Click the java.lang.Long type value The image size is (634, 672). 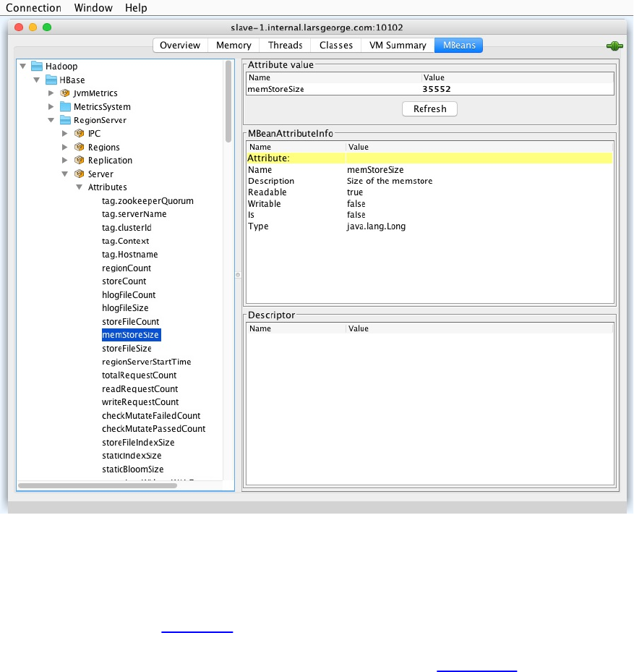(376, 226)
